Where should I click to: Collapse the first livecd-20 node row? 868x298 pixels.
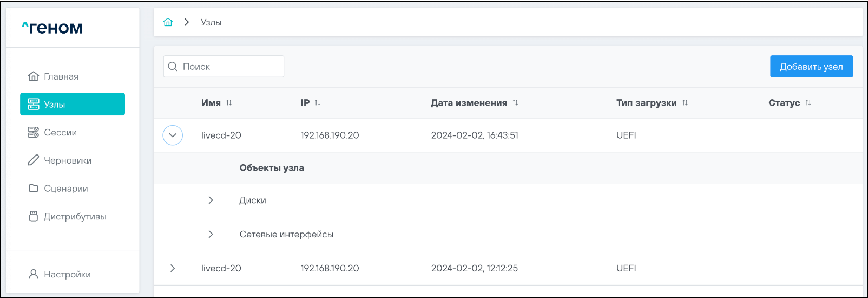[173, 135]
